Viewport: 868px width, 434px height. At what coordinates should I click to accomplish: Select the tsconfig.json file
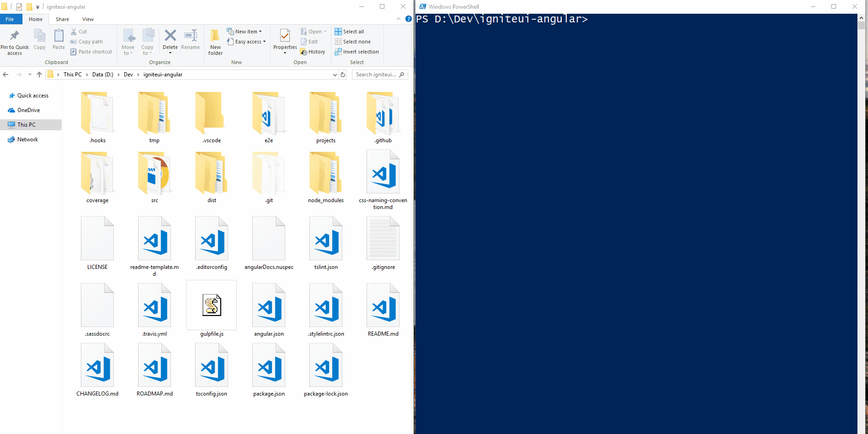coord(212,370)
